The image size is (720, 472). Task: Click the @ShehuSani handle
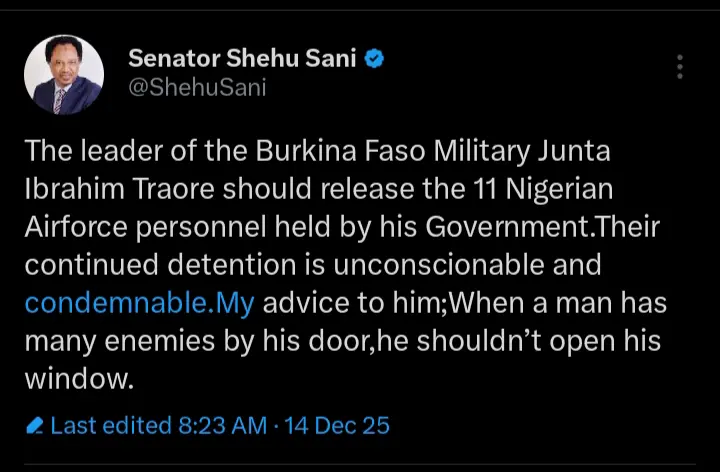(198, 88)
